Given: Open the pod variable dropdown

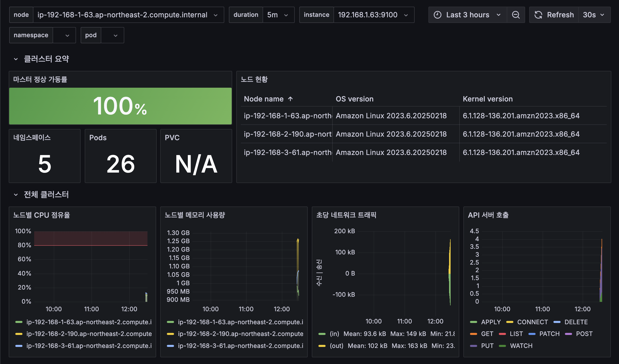Looking at the screenshot, I should [113, 35].
